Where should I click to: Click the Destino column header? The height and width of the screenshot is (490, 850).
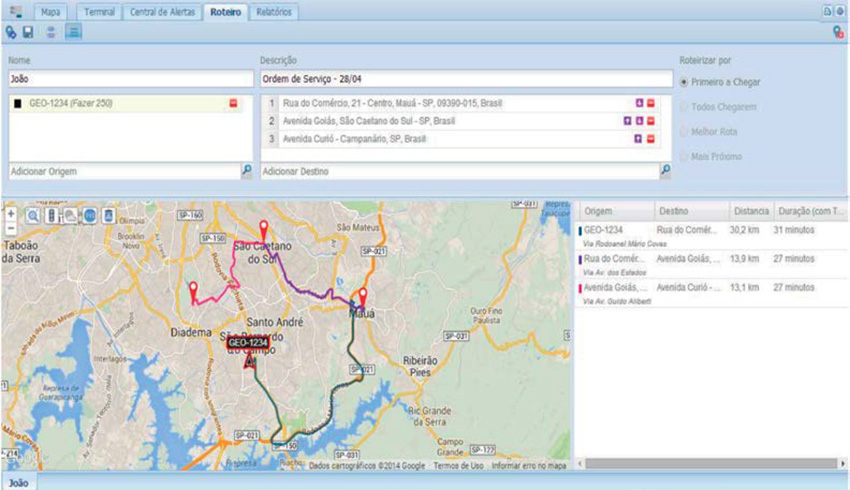691,211
